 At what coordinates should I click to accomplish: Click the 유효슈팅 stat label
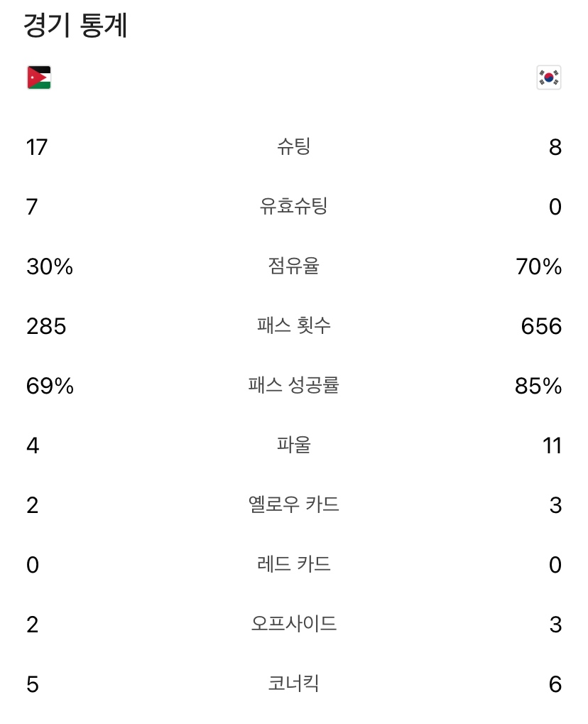pos(294,206)
